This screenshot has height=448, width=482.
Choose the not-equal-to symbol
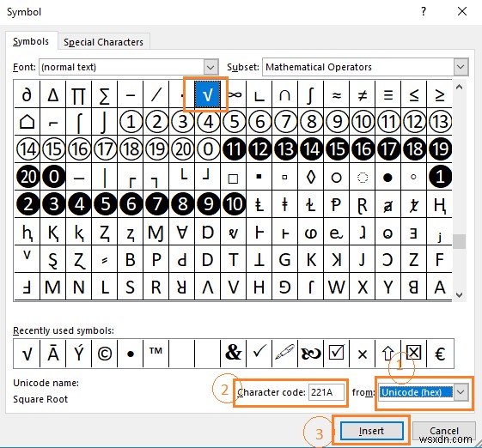pos(363,94)
